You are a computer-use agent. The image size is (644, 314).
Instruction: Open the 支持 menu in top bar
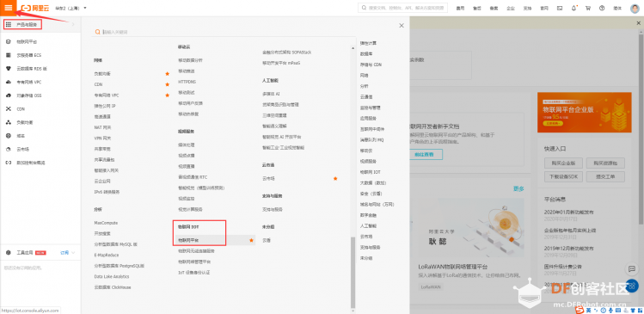pos(527,8)
